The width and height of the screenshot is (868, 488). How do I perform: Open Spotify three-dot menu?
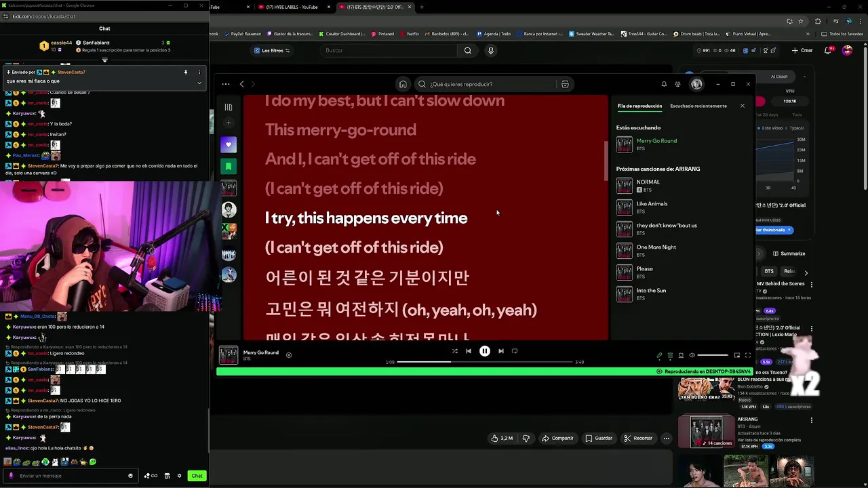pyautogui.click(x=225, y=84)
